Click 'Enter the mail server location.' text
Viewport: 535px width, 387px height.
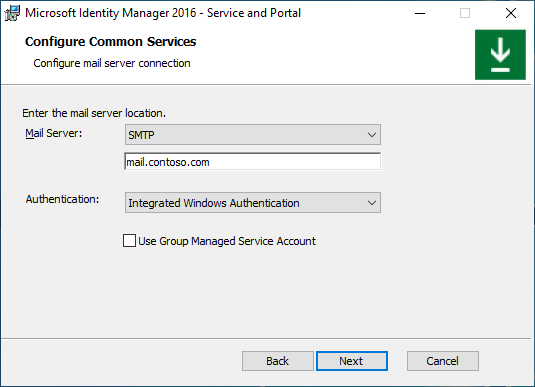[94, 113]
